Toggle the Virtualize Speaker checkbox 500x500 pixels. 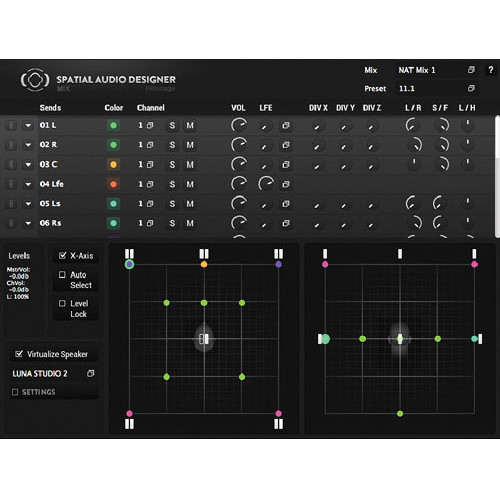coord(19,354)
